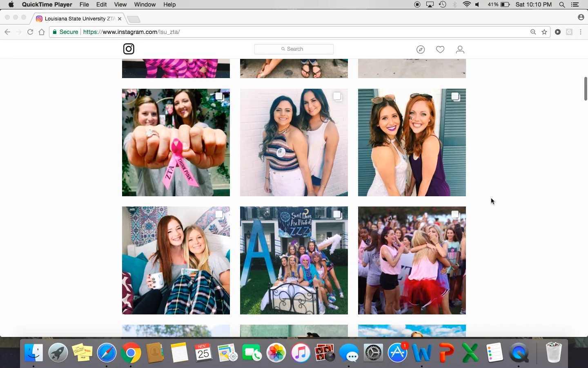This screenshot has height=368, width=588.
Task: Click the Chrome user account icon
Action: click(581, 17)
